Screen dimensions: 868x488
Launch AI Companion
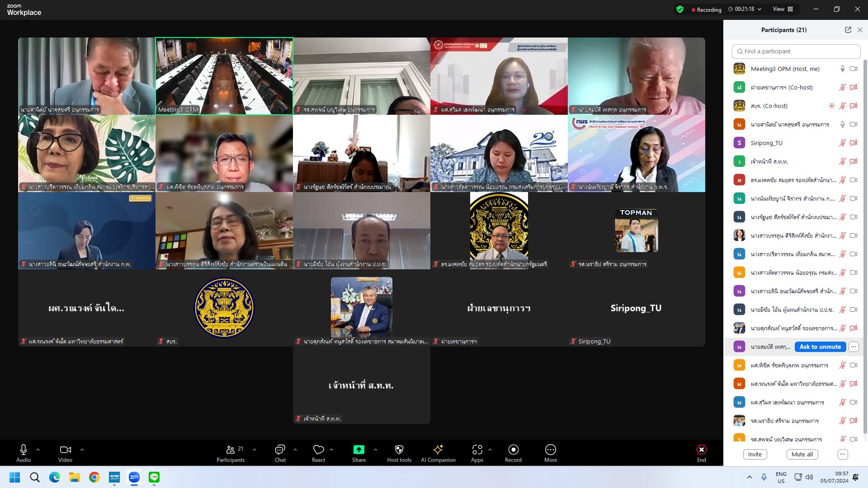[x=438, y=453]
